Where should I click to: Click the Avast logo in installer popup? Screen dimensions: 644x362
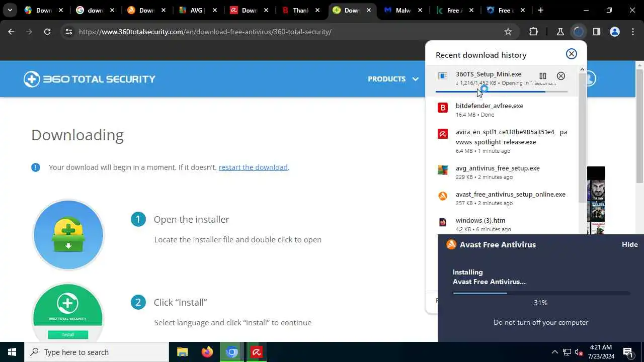(x=451, y=244)
